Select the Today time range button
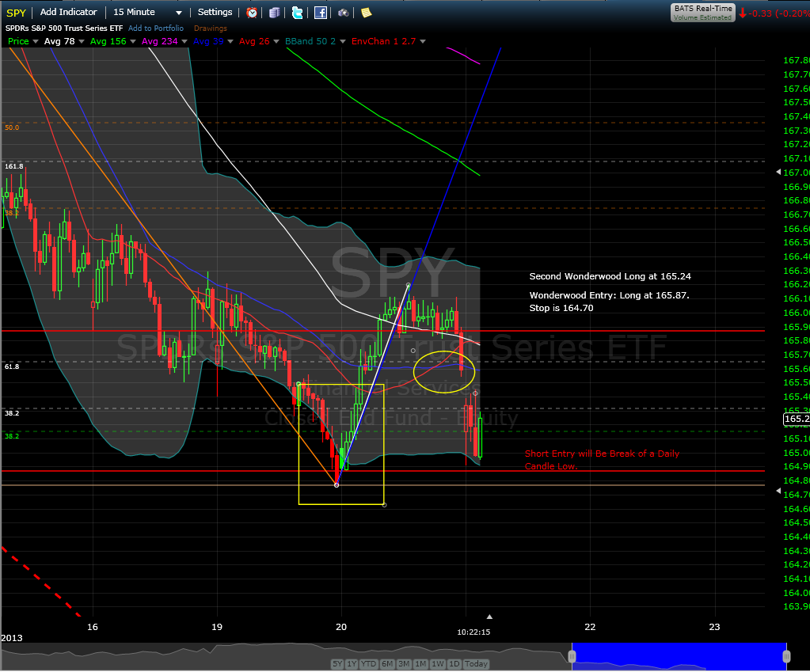Viewport: 810px width, 672px height. 476,664
